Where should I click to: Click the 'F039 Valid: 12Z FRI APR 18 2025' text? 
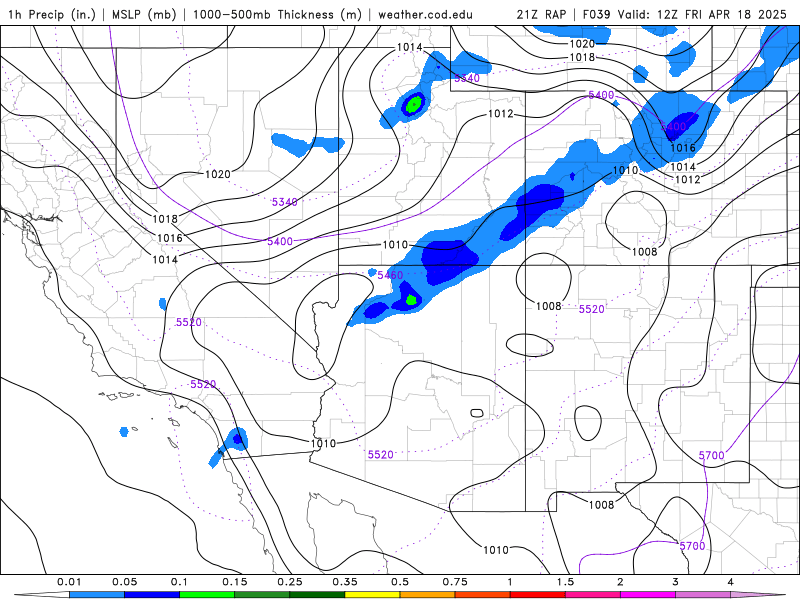(x=685, y=14)
